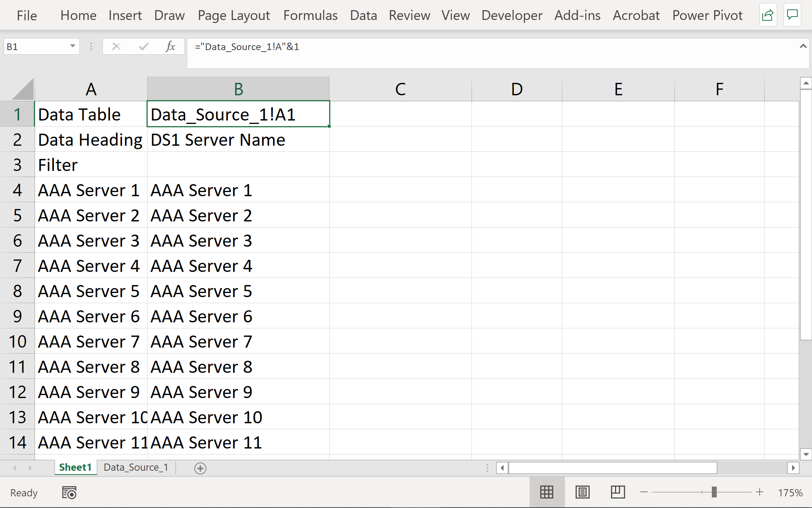
Task: Add a new sheet with plus icon
Action: [200, 468]
